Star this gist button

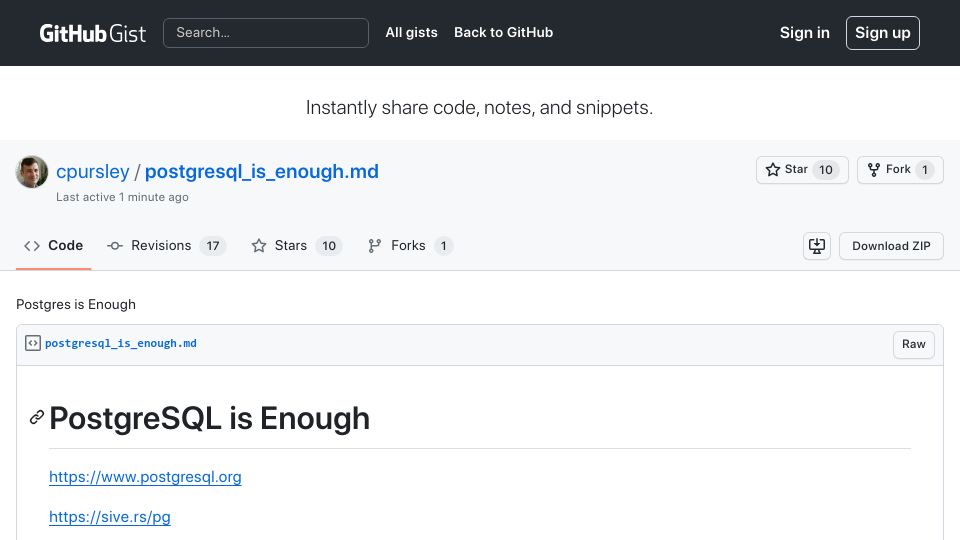click(802, 170)
